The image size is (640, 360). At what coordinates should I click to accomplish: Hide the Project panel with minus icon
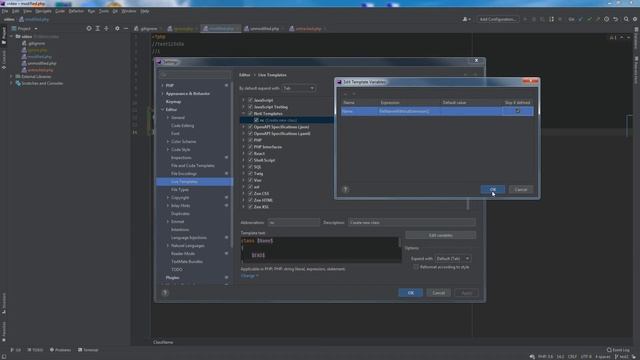(x=126, y=28)
